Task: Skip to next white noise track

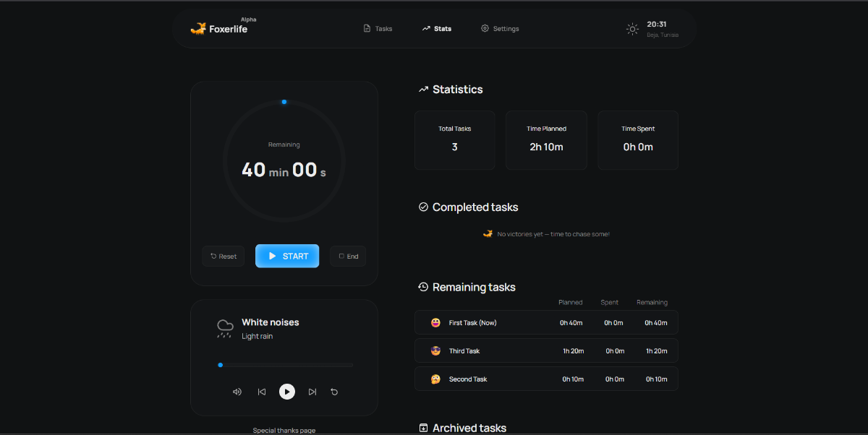Action: [x=312, y=392]
